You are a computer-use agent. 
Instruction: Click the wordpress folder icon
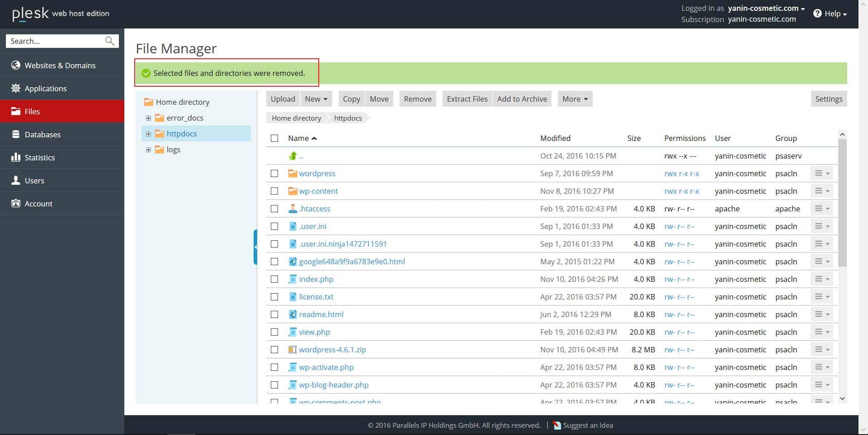tap(292, 173)
